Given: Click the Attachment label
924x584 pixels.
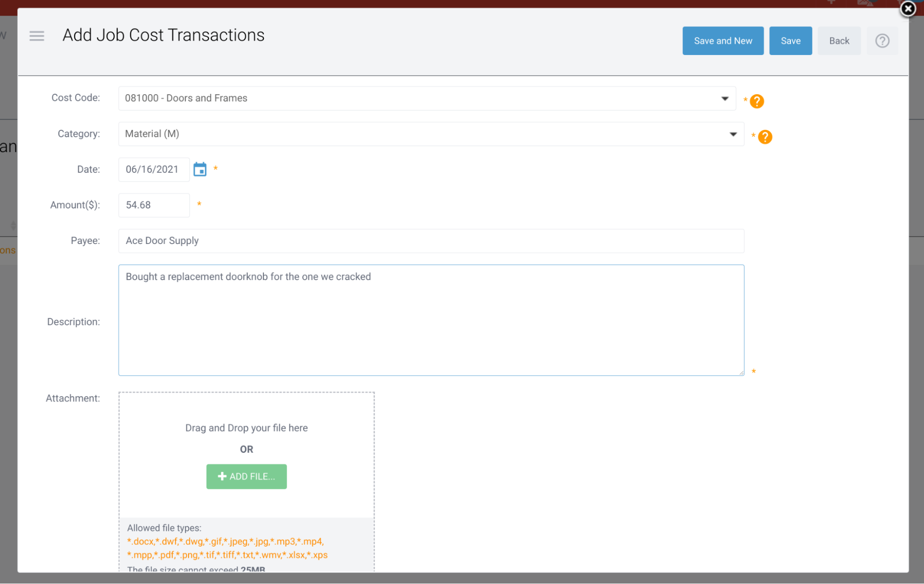Looking at the screenshot, I should [x=73, y=398].
